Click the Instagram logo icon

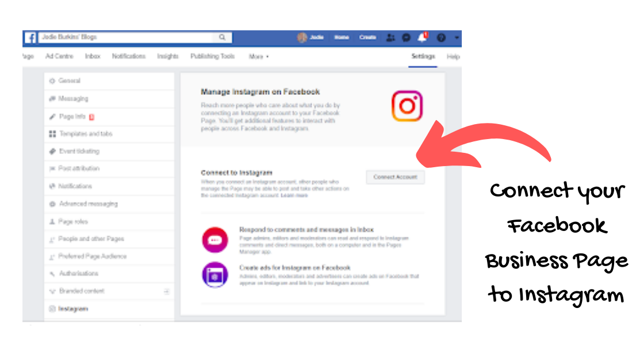point(407,106)
